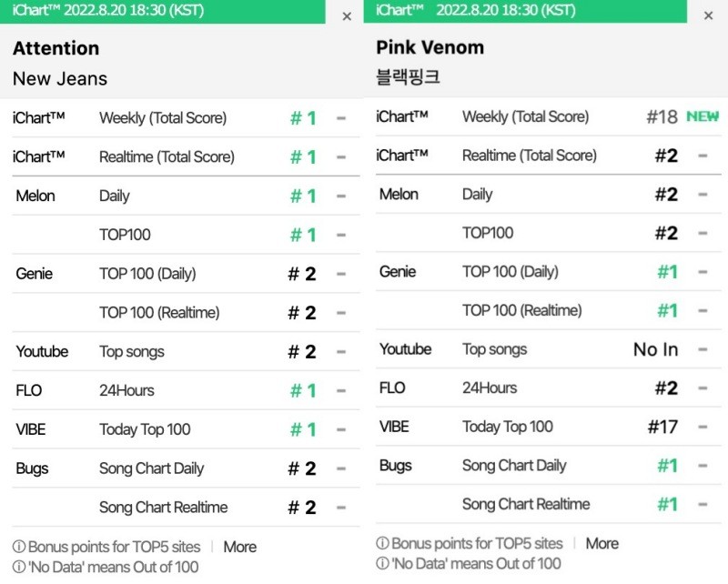This screenshot has width=728, height=584.
Task: Click the NEW badge on Pink Venom's weekly rank
Action: click(x=703, y=116)
